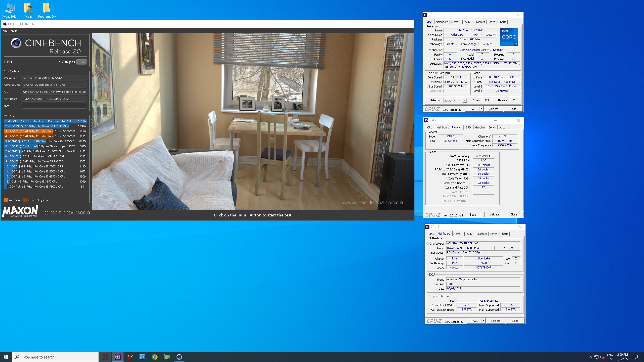Click the Intel Core i7 logo in CPU-Z

pyautogui.click(x=509, y=37)
